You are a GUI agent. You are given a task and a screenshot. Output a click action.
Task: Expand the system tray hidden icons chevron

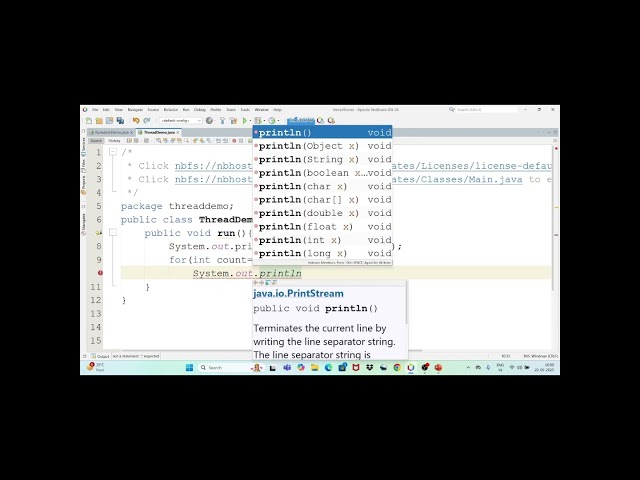tap(468, 368)
